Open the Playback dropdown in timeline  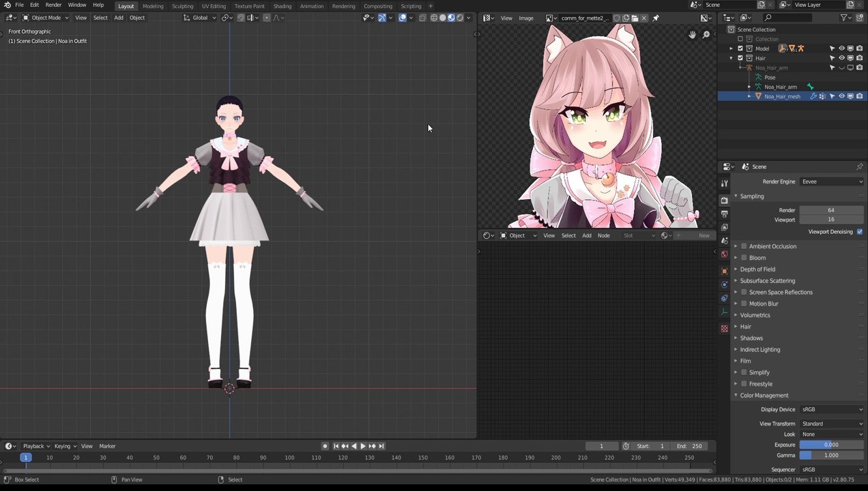coord(36,446)
